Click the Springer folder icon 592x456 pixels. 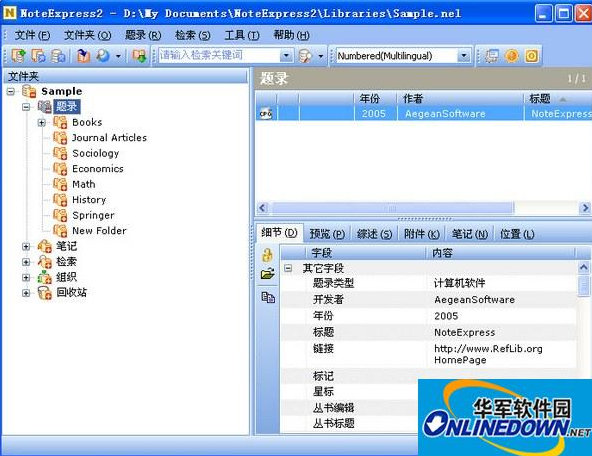point(60,215)
